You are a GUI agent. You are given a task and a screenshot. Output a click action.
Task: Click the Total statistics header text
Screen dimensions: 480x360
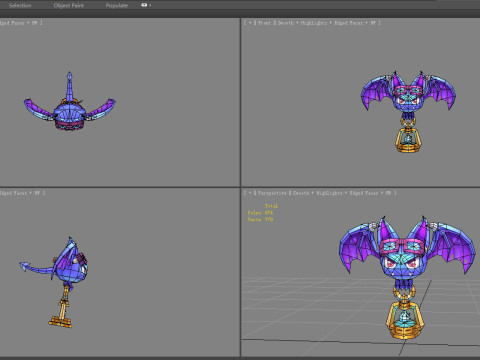[x=271, y=206]
